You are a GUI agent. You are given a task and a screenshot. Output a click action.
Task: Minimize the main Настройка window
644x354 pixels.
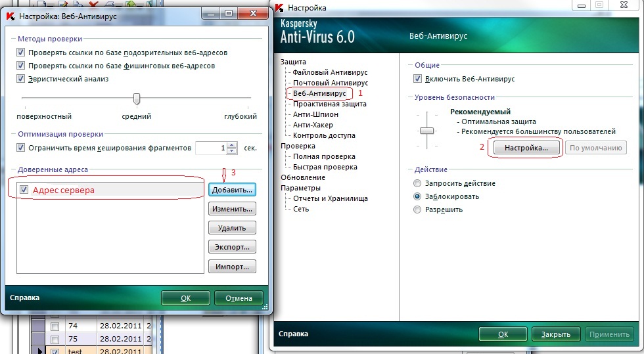point(582,5)
